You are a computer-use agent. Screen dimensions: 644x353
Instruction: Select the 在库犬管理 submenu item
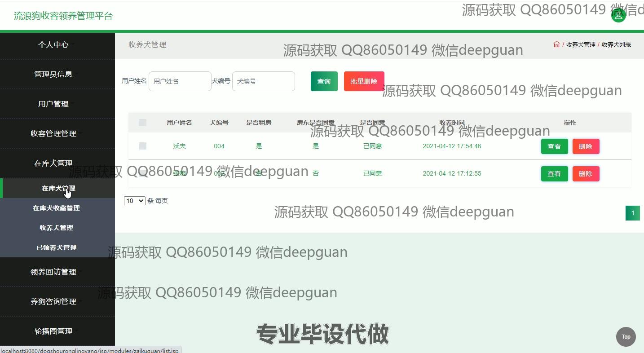coord(58,188)
